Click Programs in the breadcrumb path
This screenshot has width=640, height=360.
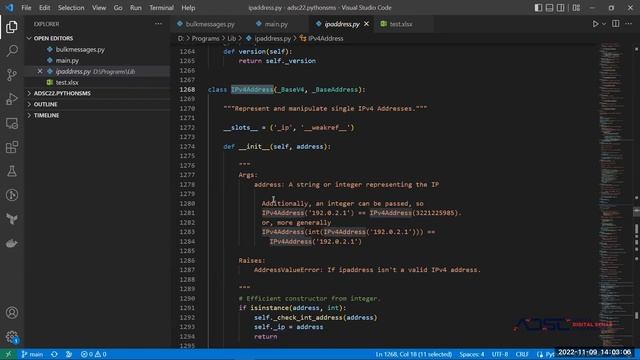[x=205, y=38]
